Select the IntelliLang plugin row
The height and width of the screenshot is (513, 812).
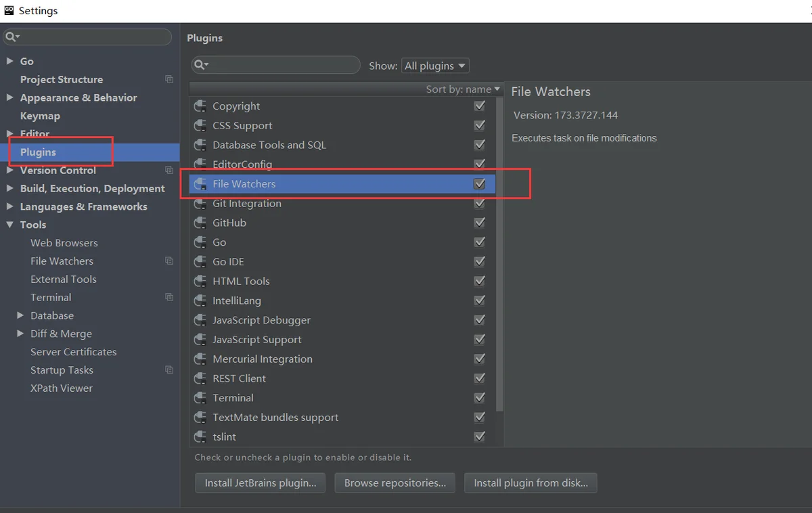point(342,300)
